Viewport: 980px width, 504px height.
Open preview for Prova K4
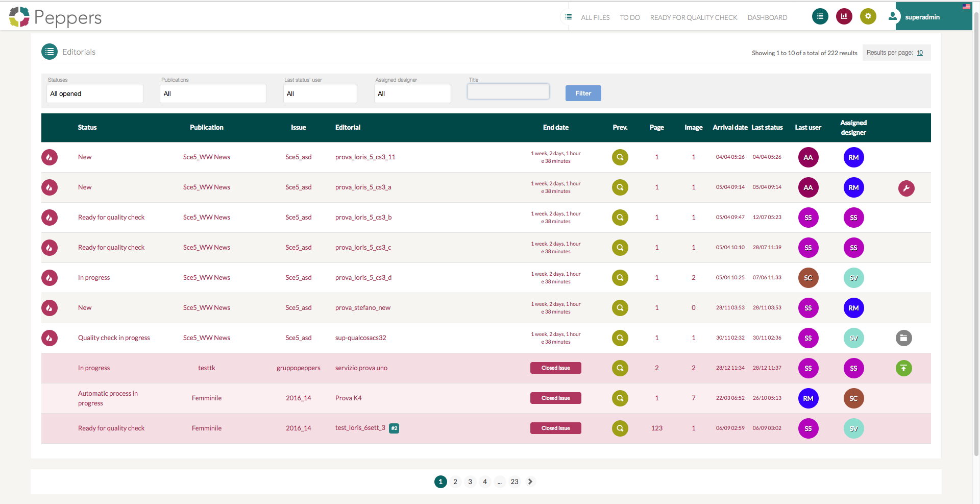point(620,398)
